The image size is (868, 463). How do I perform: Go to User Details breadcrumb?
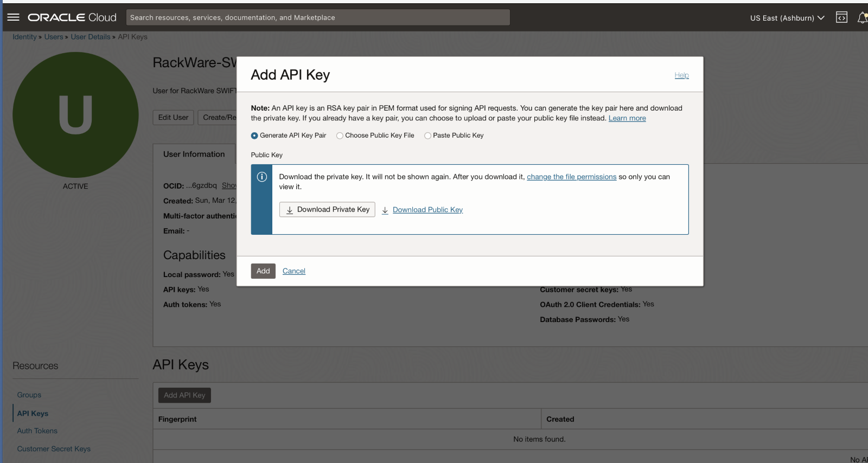[91, 37]
